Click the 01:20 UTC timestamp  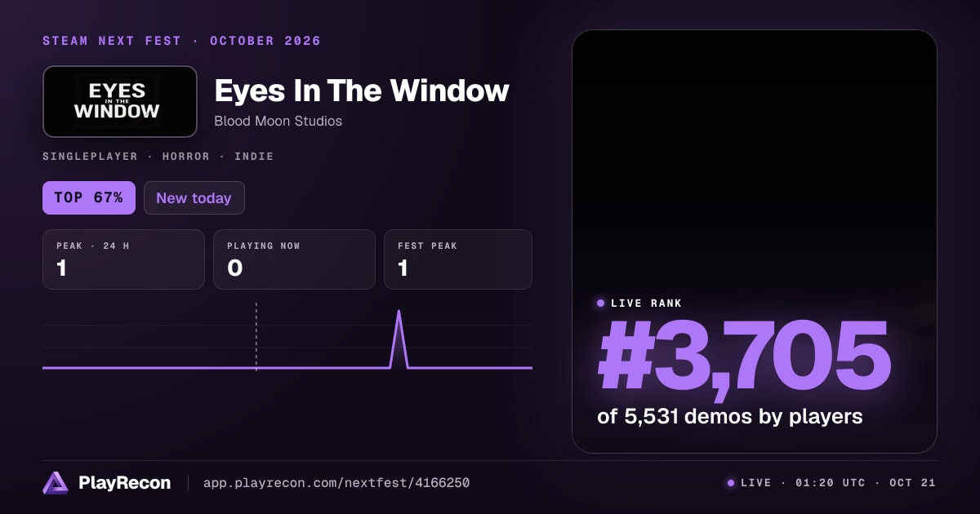click(x=830, y=483)
